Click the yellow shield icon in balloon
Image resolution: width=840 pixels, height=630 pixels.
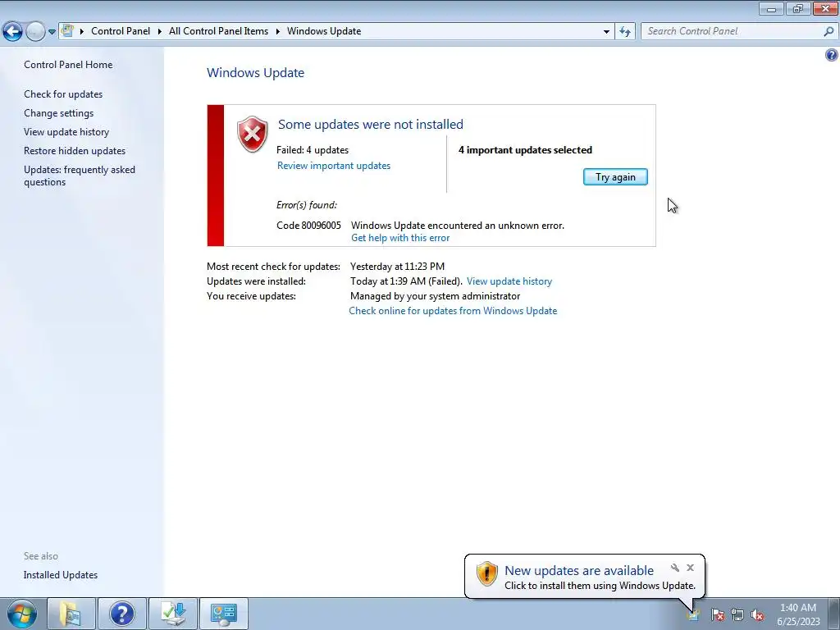coord(487,573)
